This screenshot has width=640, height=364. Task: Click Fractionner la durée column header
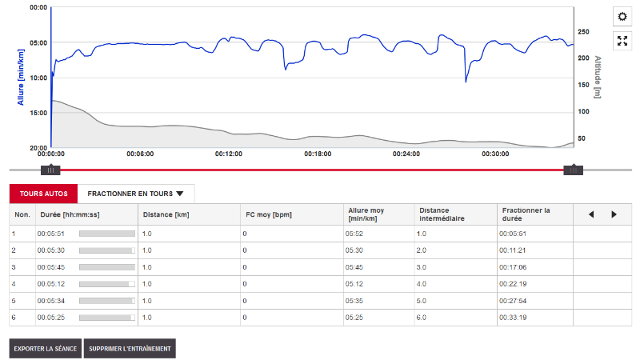(x=525, y=214)
